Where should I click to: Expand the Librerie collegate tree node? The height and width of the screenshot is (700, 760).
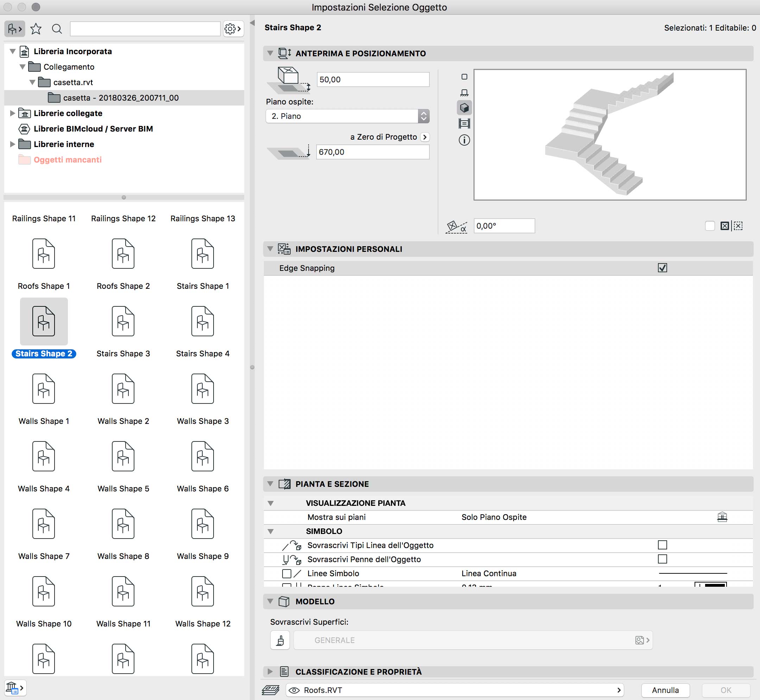click(x=13, y=113)
